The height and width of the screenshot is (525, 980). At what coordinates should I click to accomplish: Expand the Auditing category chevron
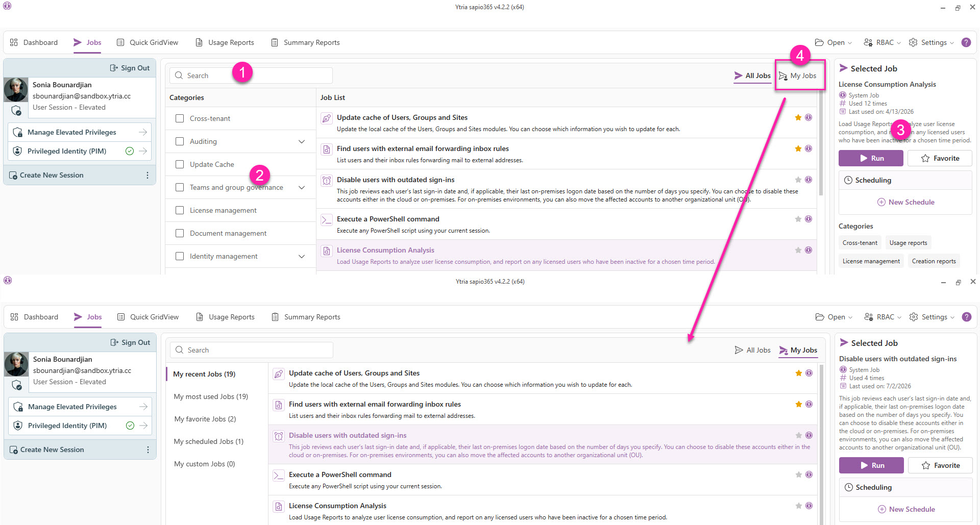302,141
